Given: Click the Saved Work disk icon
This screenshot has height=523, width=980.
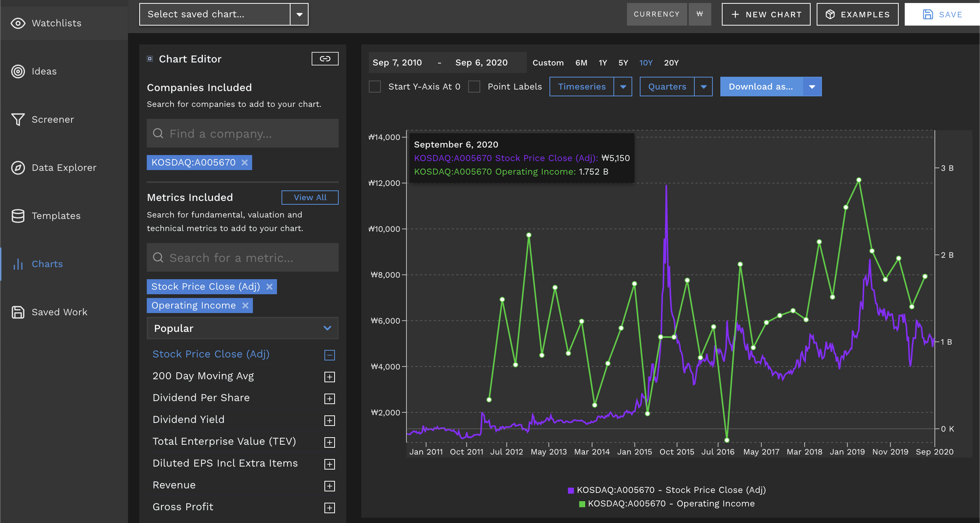Looking at the screenshot, I should pyautogui.click(x=18, y=312).
